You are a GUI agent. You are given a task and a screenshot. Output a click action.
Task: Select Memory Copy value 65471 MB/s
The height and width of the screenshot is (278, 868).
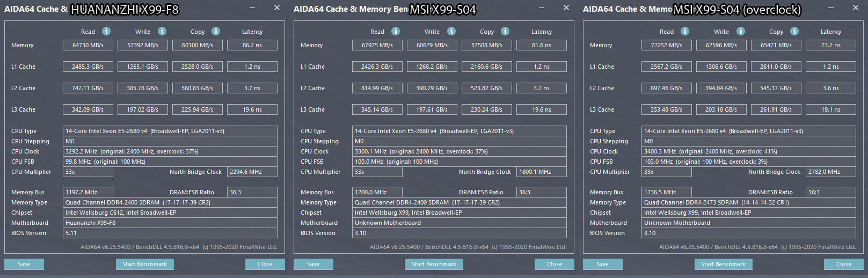[x=776, y=45]
